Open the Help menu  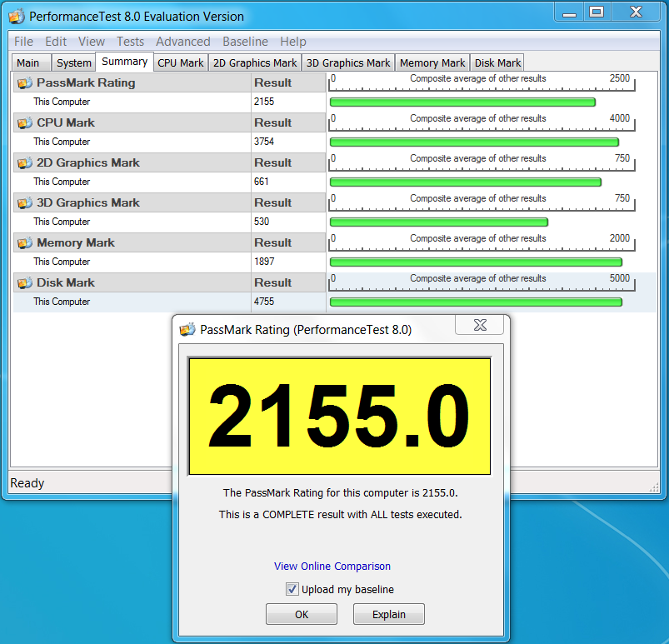293,42
